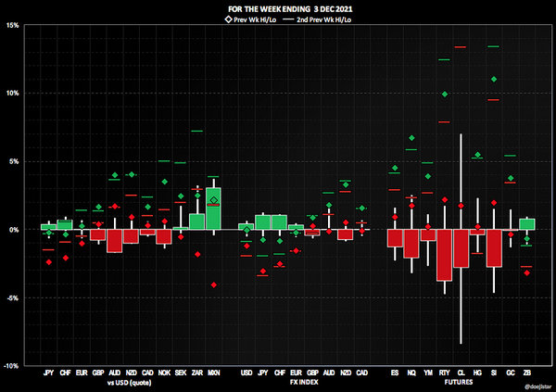Image resolution: width=556 pixels, height=392 pixels.
Task: Click the 15% y-axis label
Action: [13, 25]
